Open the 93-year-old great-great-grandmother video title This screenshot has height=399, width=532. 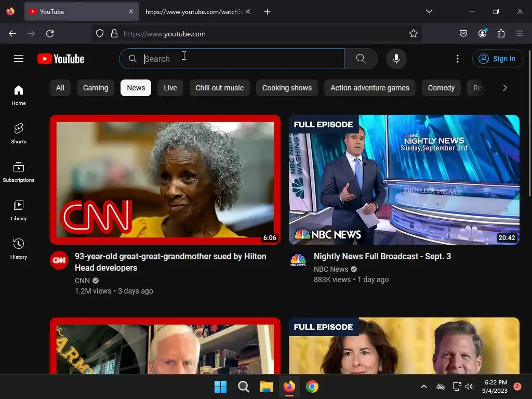pyautogui.click(x=170, y=262)
